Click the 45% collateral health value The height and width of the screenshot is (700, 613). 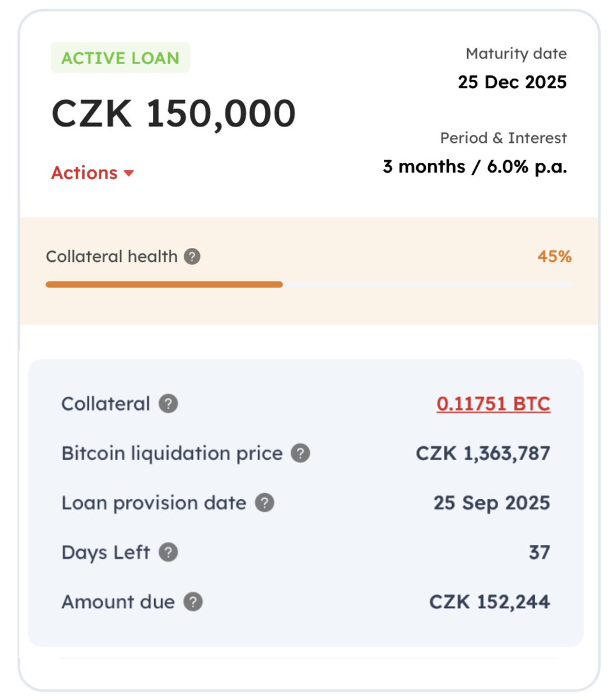click(554, 257)
